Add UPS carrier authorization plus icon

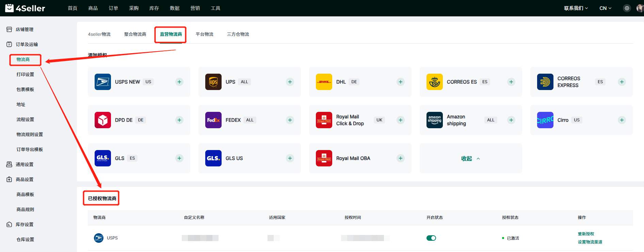tap(290, 82)
